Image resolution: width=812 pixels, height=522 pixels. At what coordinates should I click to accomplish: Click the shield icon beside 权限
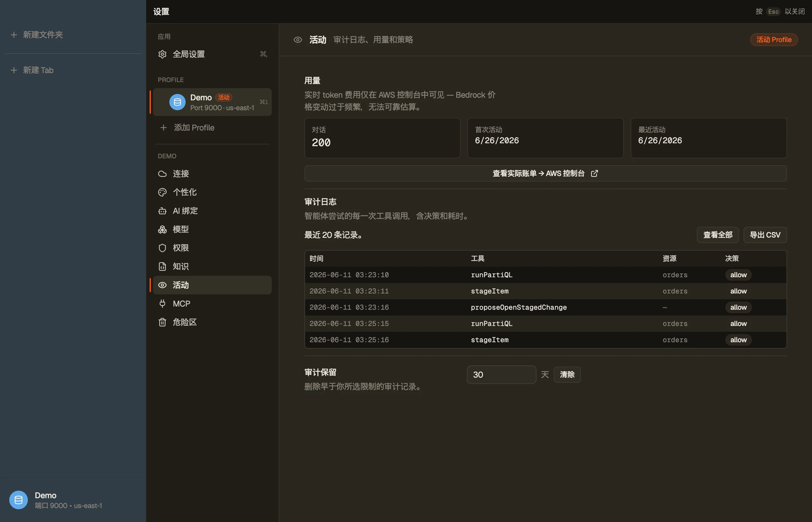pos(162,248)
